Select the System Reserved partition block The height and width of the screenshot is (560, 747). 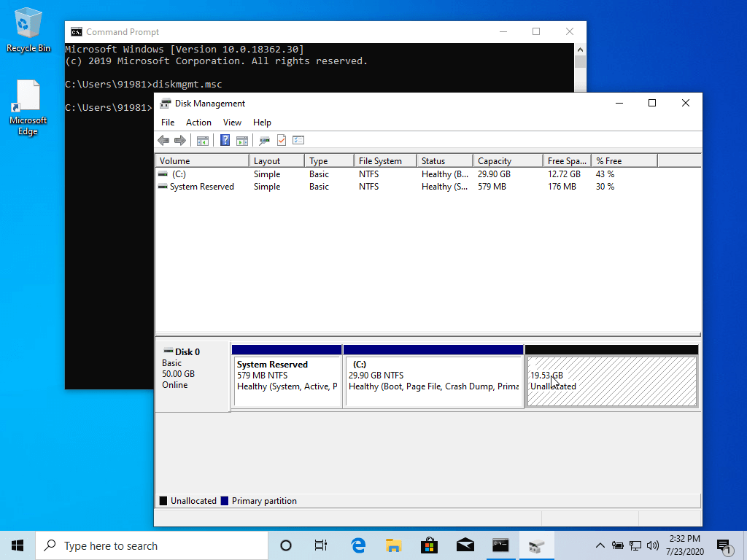pyautogui.click(x=287, y=376)
